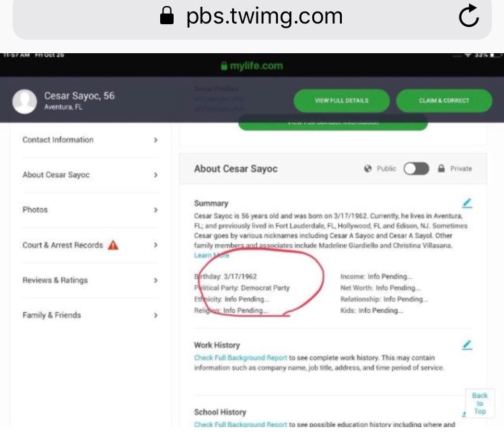
Task: Edit the Summary with pencil icon
Action: 467,203
